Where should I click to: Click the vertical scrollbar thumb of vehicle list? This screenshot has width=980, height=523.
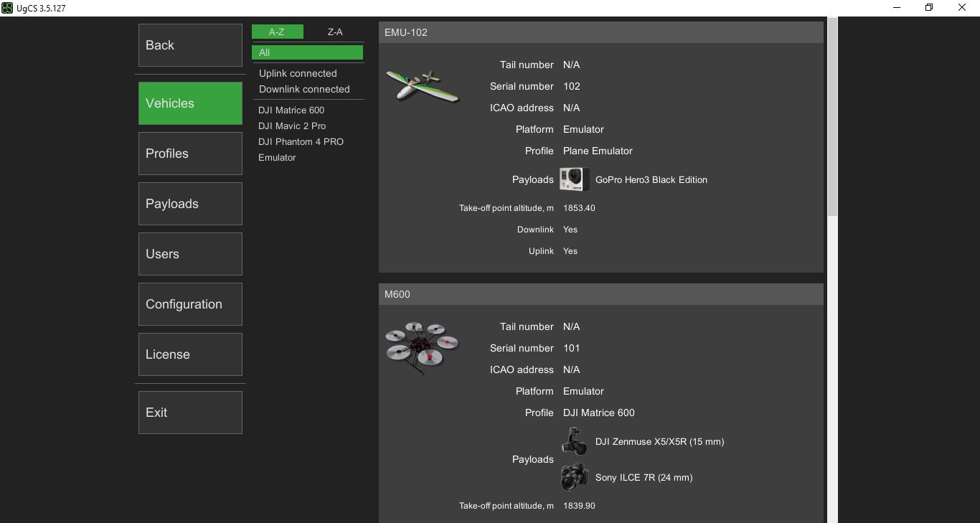(832, 115)
